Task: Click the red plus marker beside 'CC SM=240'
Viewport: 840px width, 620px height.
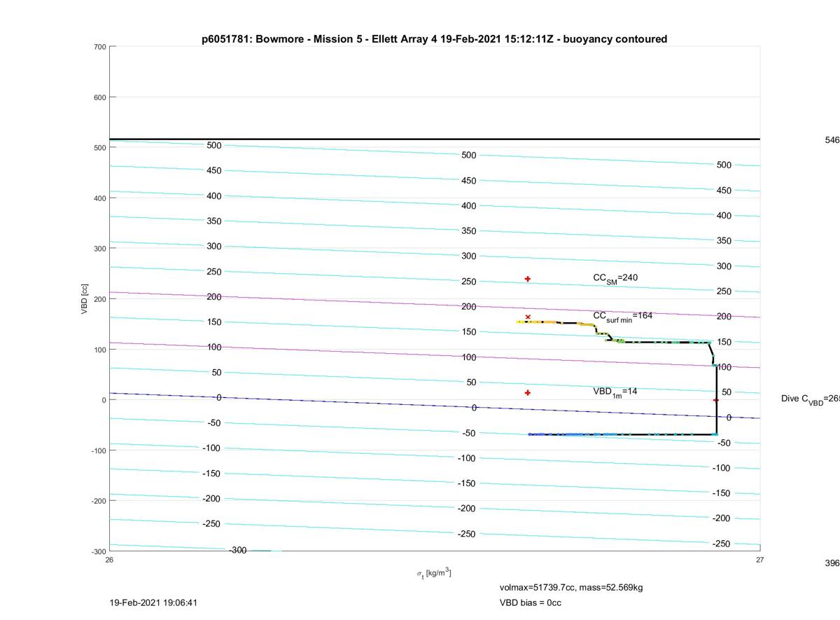Action: 528,279
